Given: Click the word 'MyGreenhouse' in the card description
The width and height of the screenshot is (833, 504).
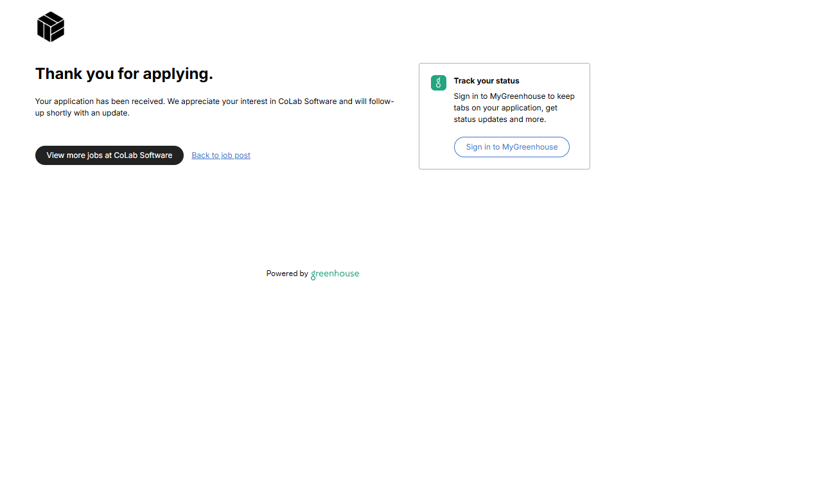Looking at the screenshot, I should tap(517, 96).
